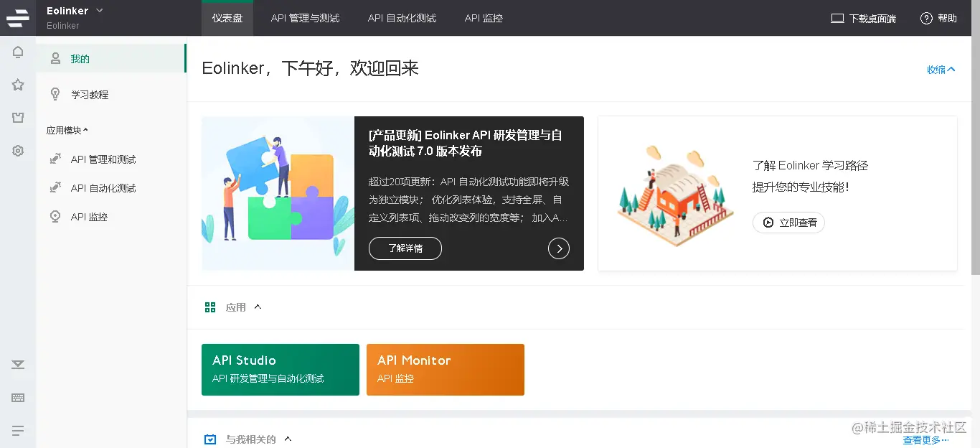Open the notifications bell icon

pos(18,52)
